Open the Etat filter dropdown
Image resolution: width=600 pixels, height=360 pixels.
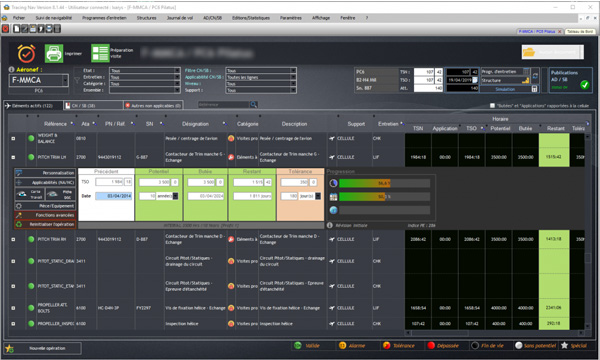tap(177, 70)
